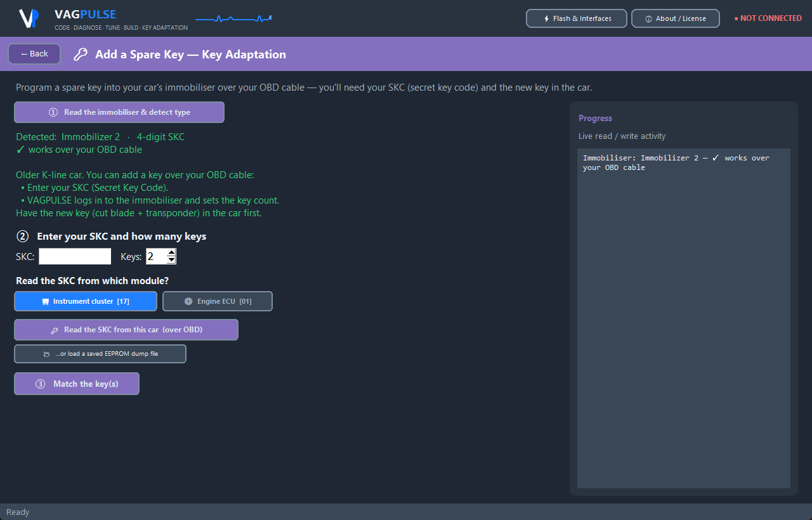This screenshot has width=812, height=520.
Task: Click the Progress log text area
Action: coord(684,318)
